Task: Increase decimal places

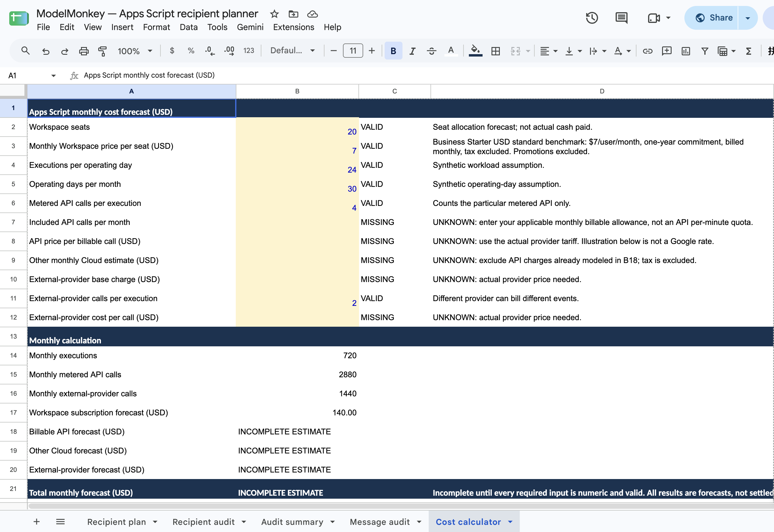Action: (229, 51)
